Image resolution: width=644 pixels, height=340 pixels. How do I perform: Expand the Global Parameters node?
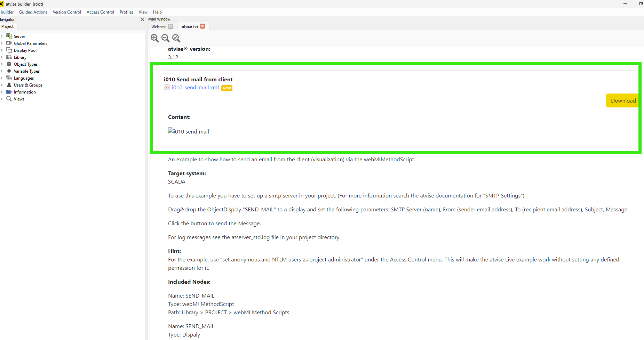pos(2,43)
